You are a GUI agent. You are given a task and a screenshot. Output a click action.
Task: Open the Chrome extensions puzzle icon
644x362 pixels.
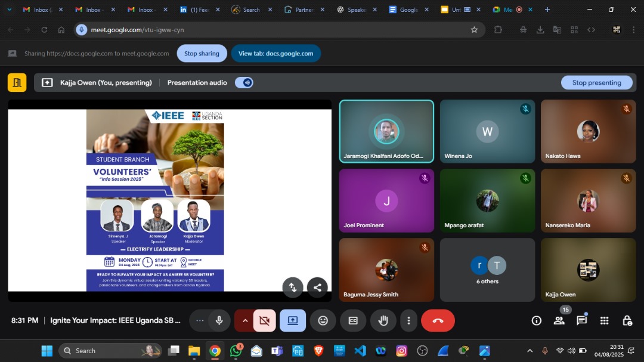[498, 30]
